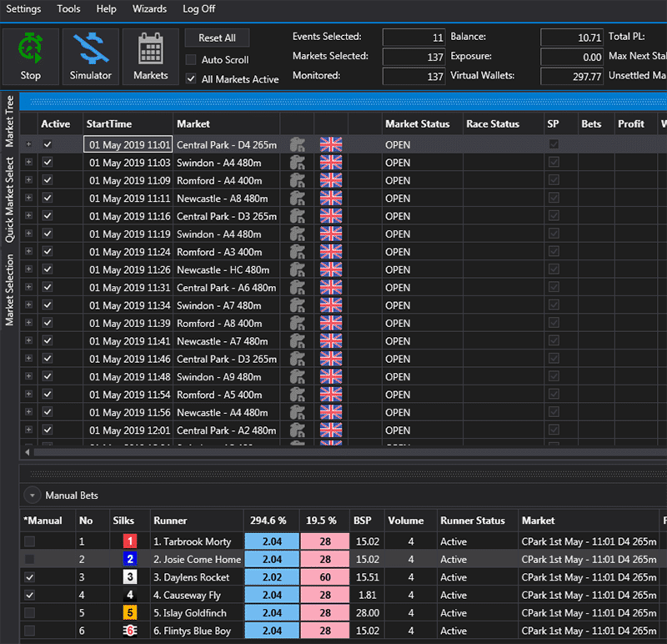Click striped silk 6 for Flintys Blue Boy

pyautogui.click(x=130, y=631)
